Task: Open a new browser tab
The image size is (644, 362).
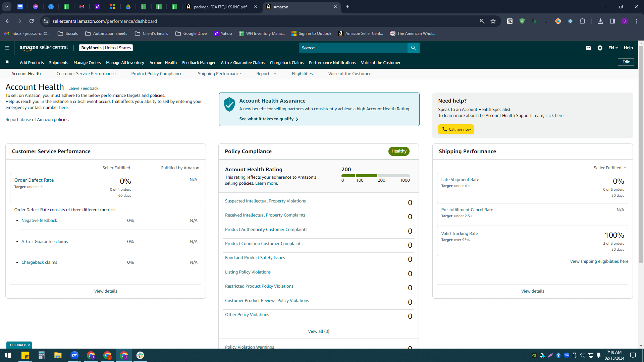Action: 347,7
